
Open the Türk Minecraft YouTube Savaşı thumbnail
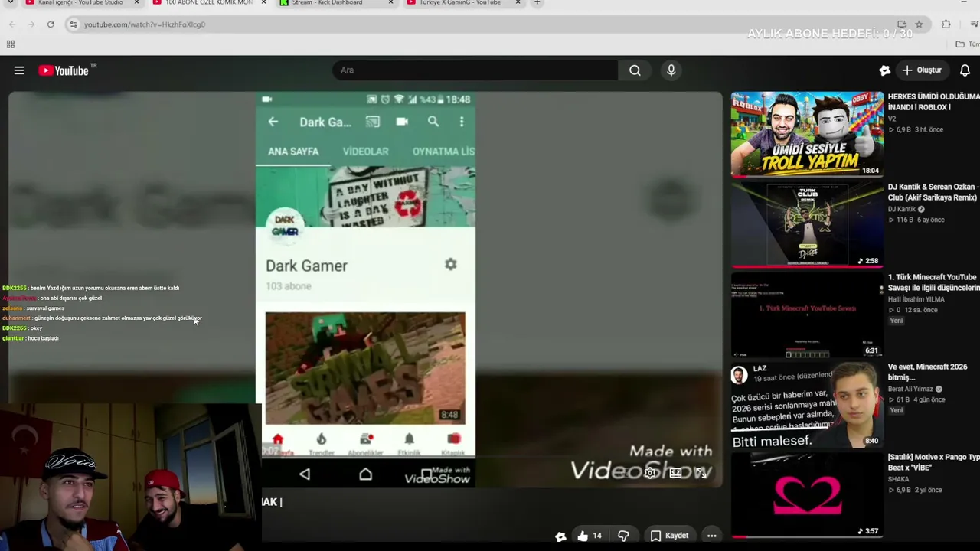(x=807, y=315)
